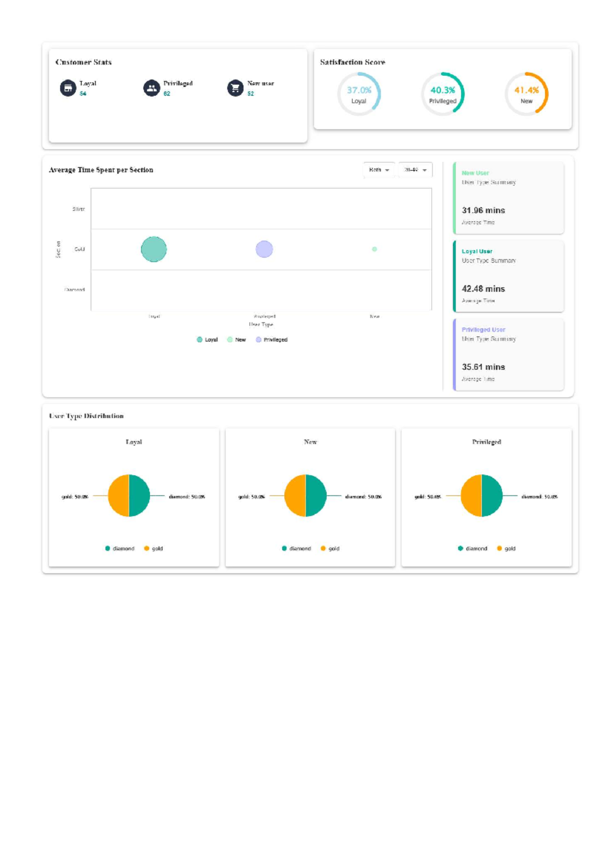Image resolution: width=614 pixels, height=868 pixels.
Task: Toggle diamond legend under Privileged pie chart
Action: [472, 548]
